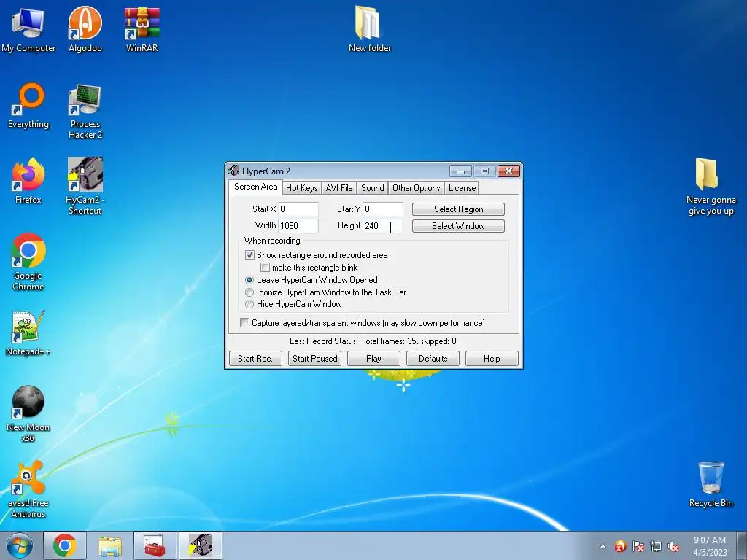This screenshot has width=747, height=560.
Task: Launch Firefox from desktop
Action: [28, 181]
